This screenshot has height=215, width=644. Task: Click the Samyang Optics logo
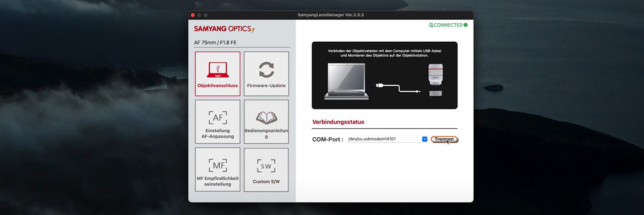[224, 29]
